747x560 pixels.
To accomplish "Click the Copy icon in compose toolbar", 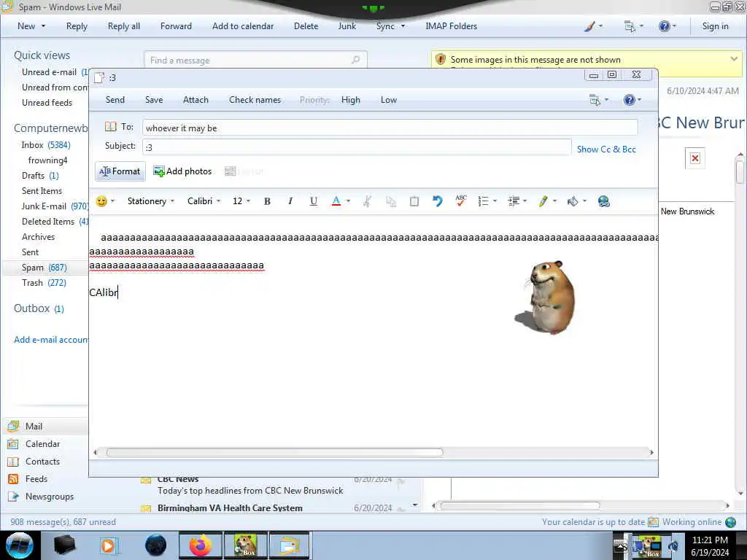I will tap(391, 201).
